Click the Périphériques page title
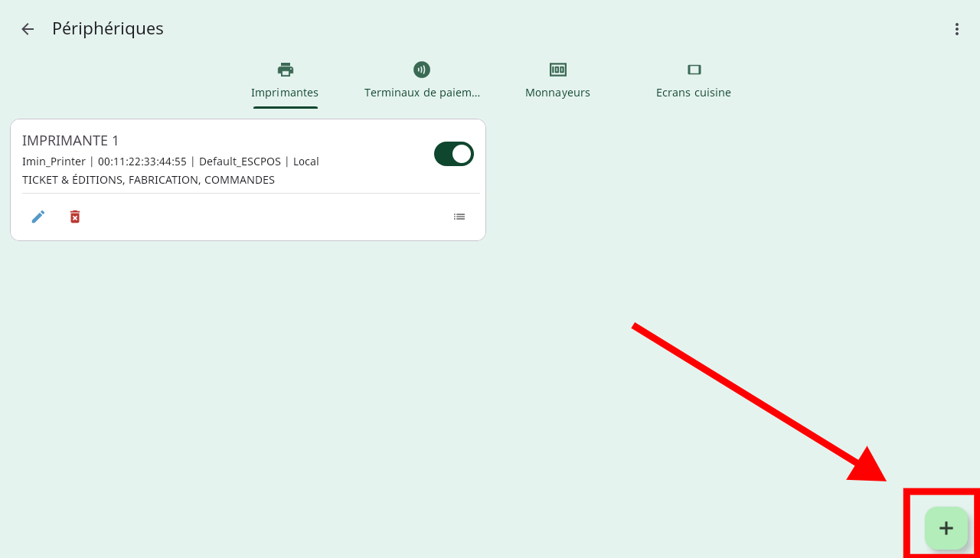Screen dimensions: 980x558 click(x=108, y=29)
